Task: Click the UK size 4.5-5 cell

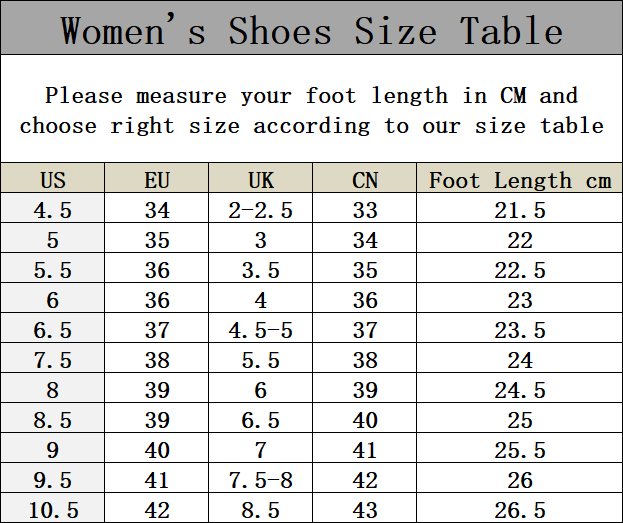Action: pyautogui.click(x=261, y=331)
